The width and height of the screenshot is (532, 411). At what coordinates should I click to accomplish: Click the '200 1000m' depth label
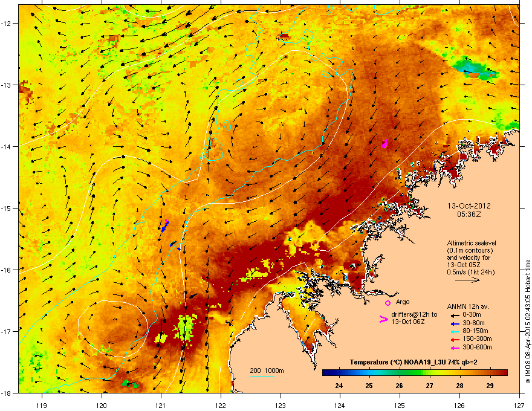[x=267, y=371]
